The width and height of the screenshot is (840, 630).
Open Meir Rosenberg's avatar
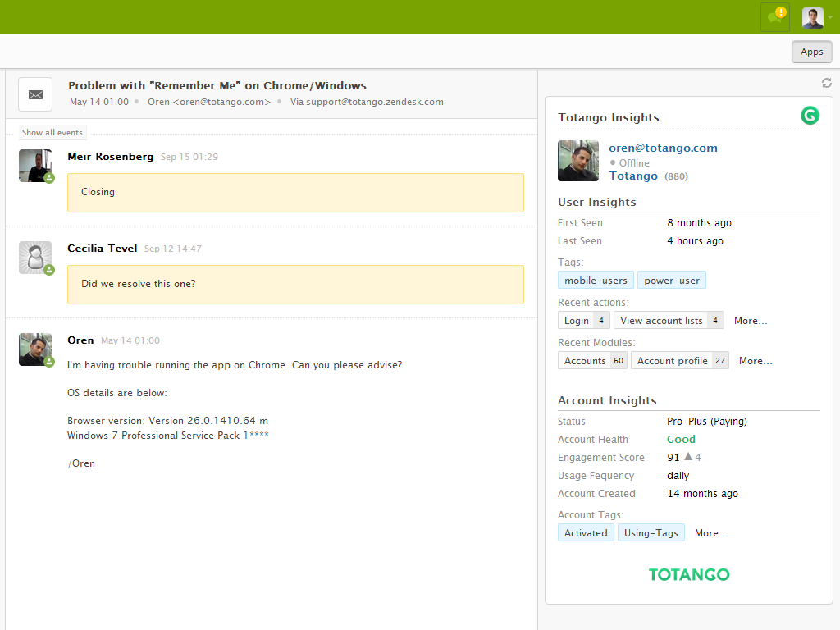click(x=35, y=166)
